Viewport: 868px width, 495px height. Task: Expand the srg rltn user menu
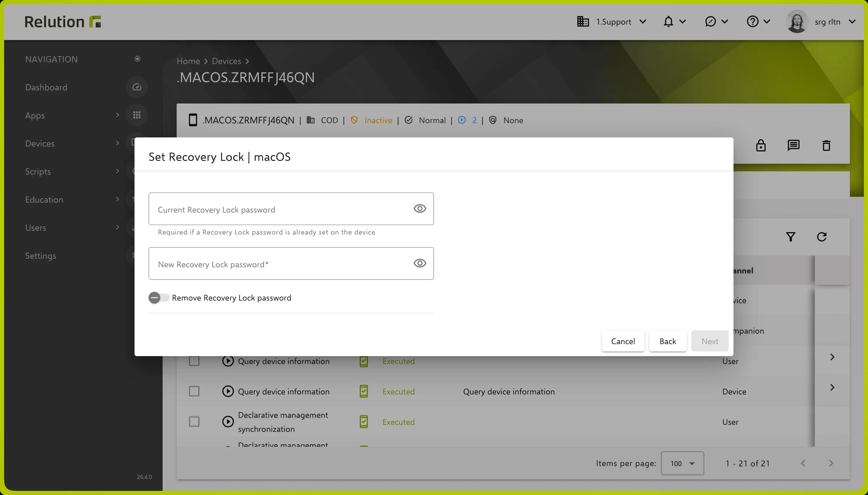[821, 22]
